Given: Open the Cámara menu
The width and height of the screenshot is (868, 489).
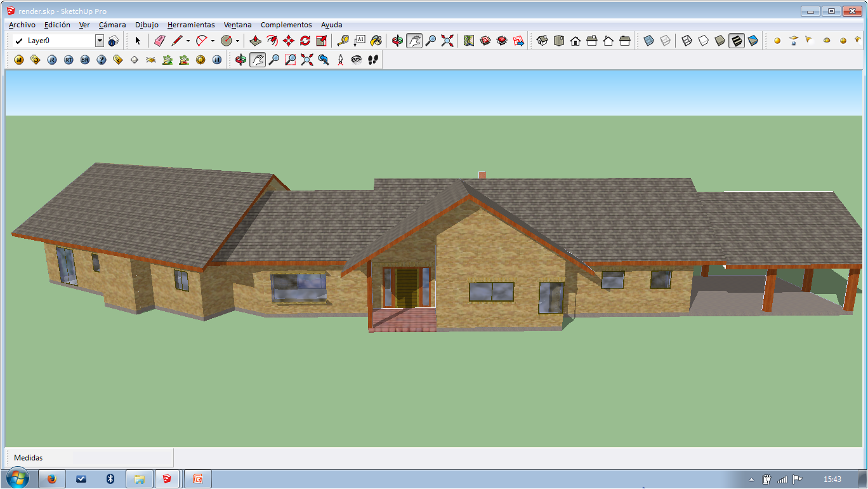Looking at the screenshot, I should click(x=112, y=25).
